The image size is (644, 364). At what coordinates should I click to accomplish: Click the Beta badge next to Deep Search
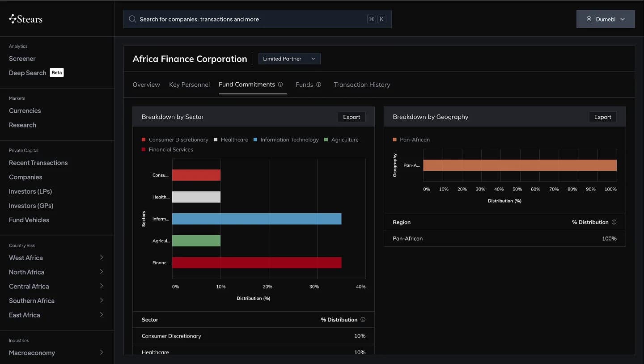[57, 72]
